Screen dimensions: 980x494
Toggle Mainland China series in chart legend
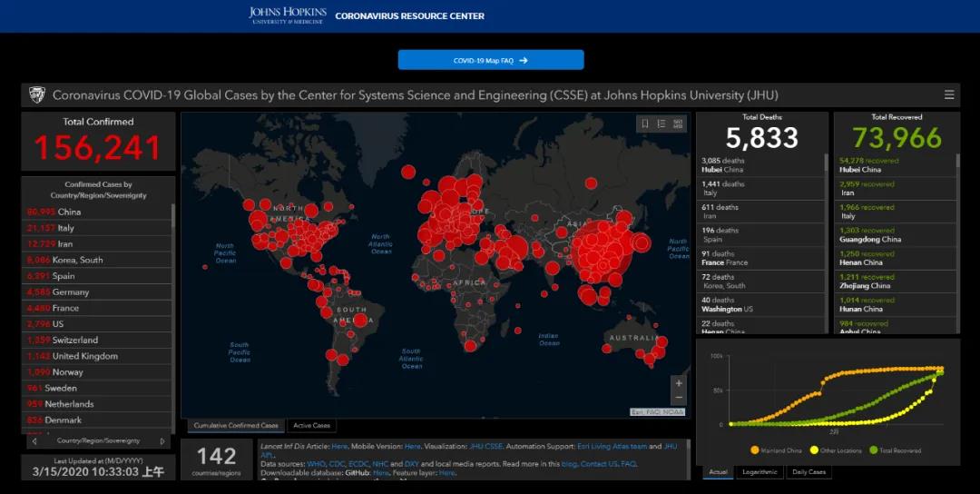tap(779, 450)
